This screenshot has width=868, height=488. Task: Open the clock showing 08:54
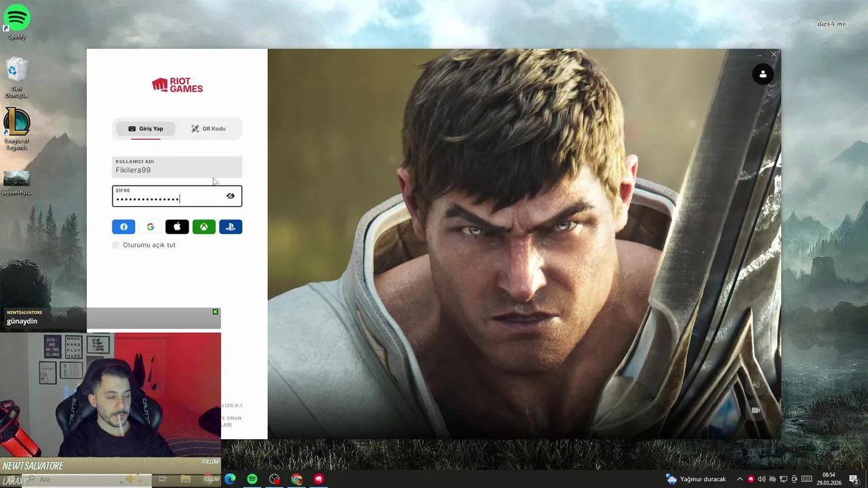[x=829, y=479]
